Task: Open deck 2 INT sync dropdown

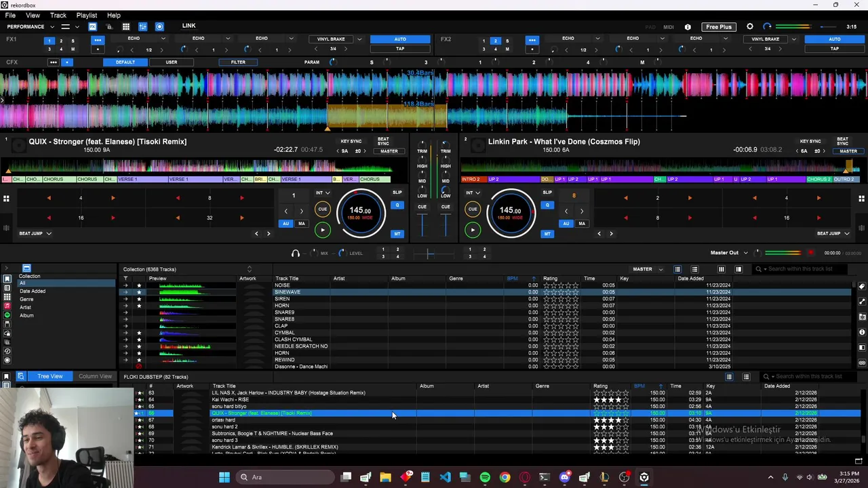Action: (x=473, y=192)
